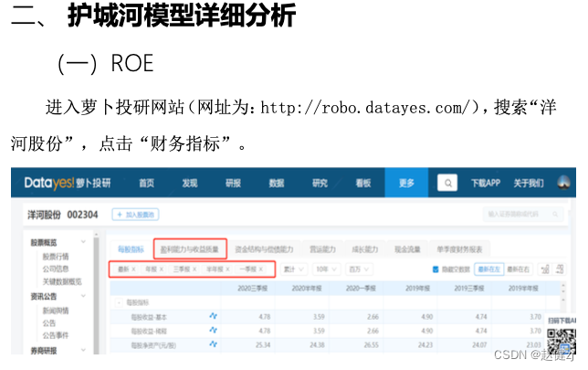Open 研究 in the top navigation
This screenshot has width=588, height=370.
click(x=320, y=183)
